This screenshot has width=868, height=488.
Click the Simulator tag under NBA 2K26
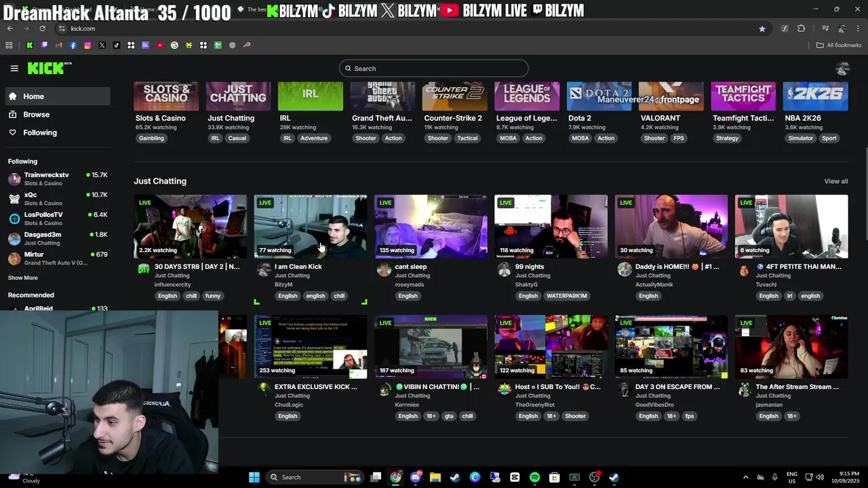[x=800, y=138]
